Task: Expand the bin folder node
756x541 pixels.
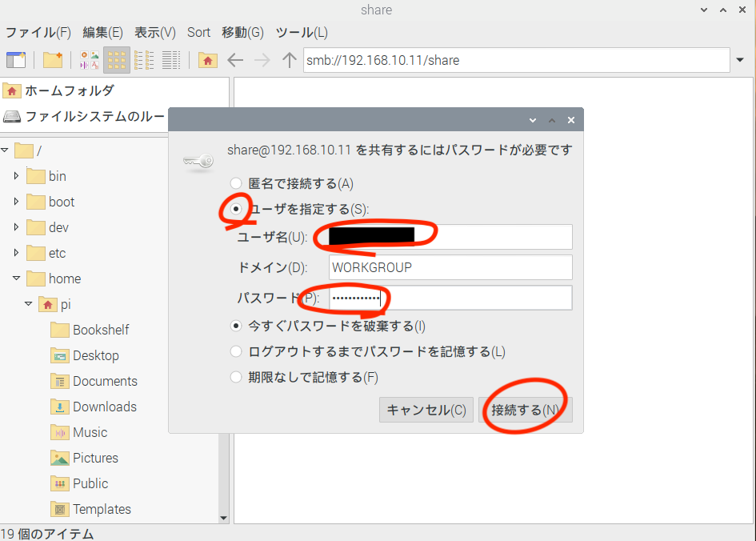Action: click(16, 176)
